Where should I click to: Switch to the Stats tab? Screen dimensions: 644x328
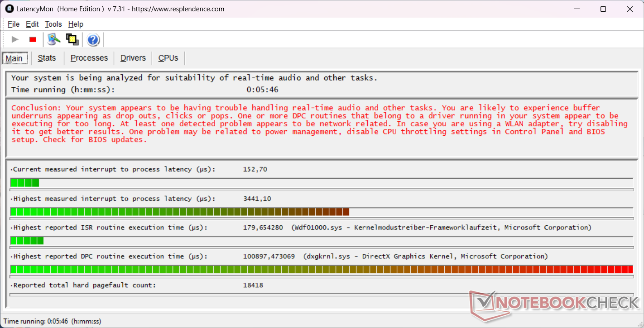47,58
